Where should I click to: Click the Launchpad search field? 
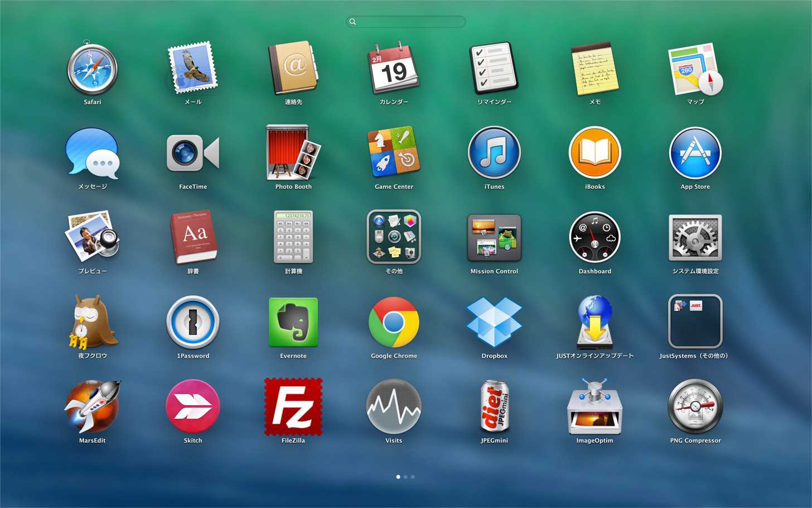[x=406, y=22]
